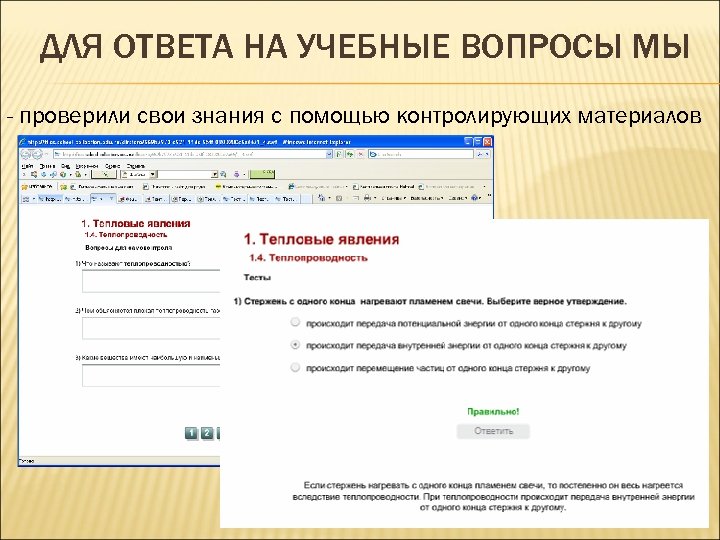Expand the second toolbar combo box arrow
Image resolution: width=720 pixels, height=540 pixels.
point(214,174)
